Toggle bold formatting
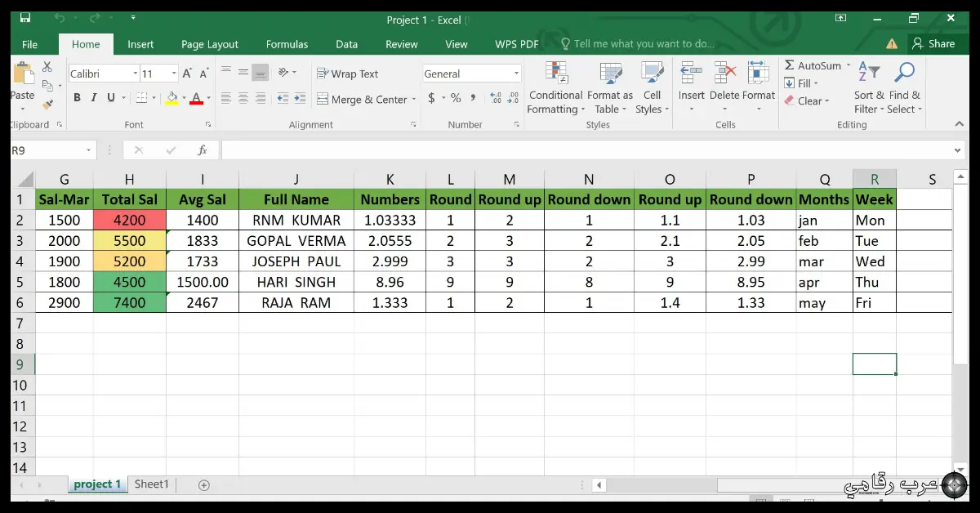This screenshot has height=513, width=980. point(77,96)
